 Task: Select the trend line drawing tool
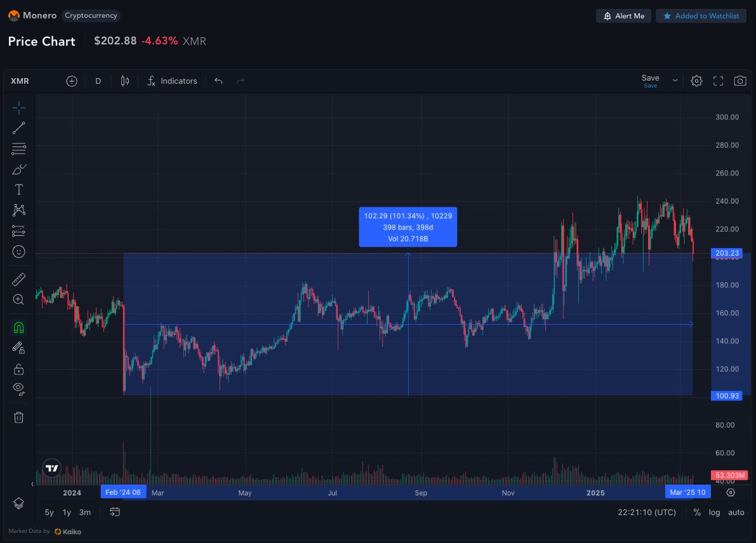coord(19,128)
